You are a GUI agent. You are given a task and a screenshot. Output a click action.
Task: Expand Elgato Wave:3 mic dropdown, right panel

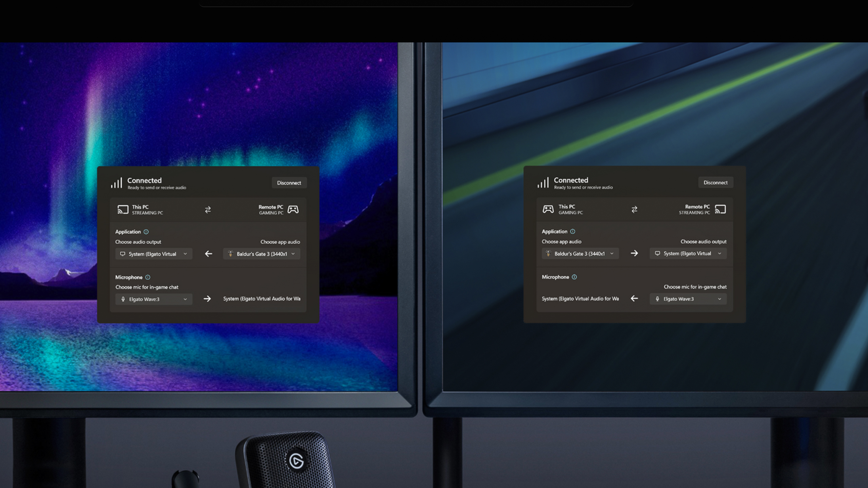click(x=688, y=299)
